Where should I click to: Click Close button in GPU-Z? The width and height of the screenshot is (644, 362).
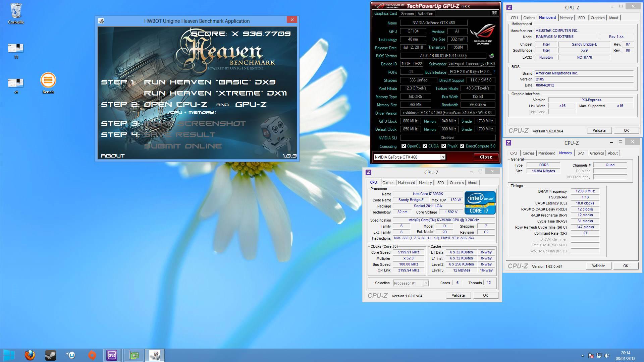pos(486,157)
